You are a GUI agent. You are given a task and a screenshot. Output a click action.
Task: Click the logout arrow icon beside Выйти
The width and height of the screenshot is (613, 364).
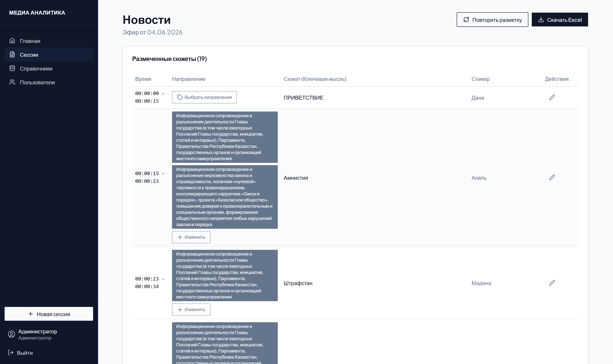(11, 353)
